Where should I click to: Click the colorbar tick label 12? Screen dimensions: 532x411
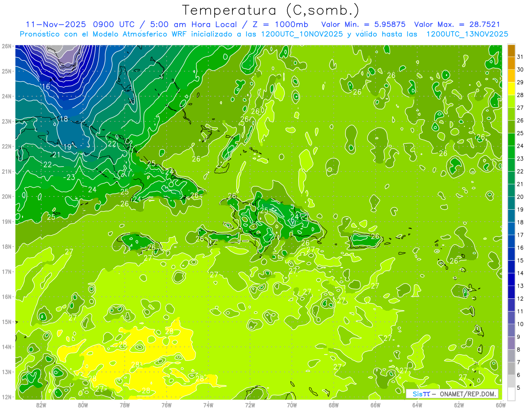click(520, 299)
